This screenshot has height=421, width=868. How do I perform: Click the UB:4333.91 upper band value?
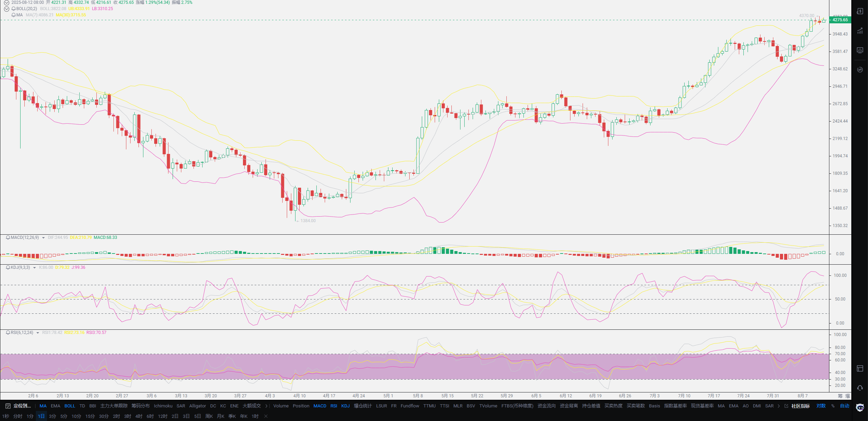pos(79,9)
